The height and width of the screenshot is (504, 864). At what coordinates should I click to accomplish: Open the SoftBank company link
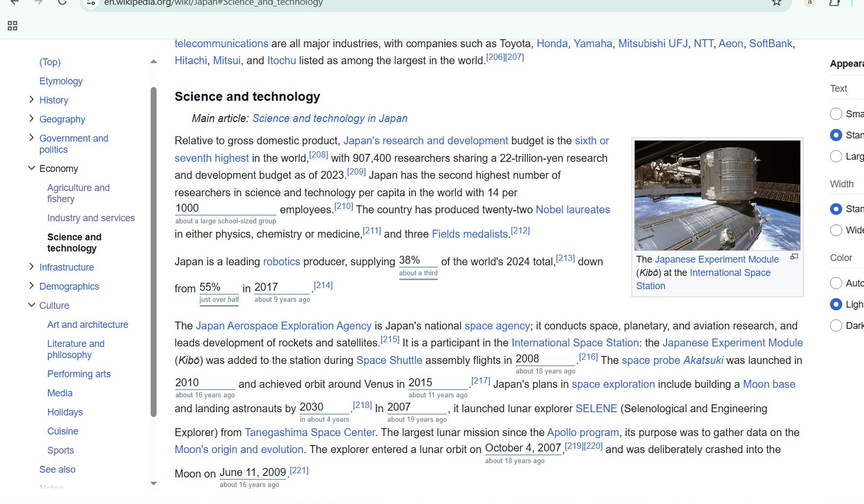pyautogui.click(x=771, y=44)
